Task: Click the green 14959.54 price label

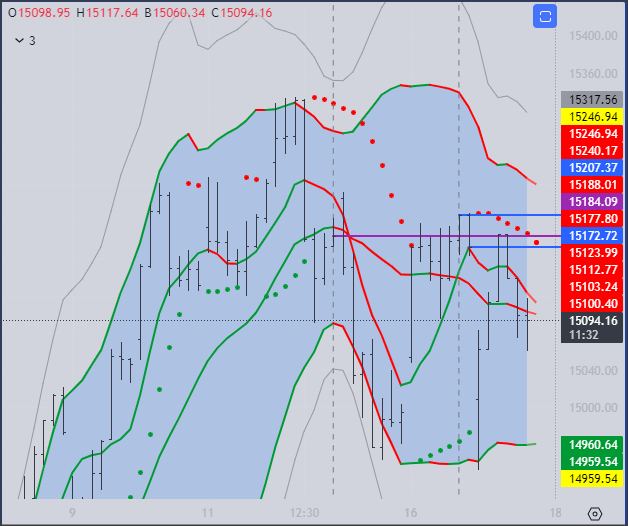Action: tap(592, 462)
